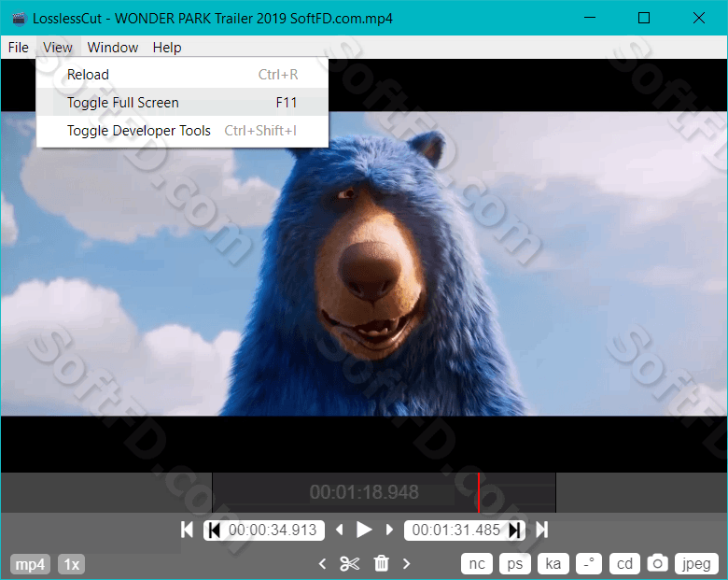Toggle cd output directory button

624,564
